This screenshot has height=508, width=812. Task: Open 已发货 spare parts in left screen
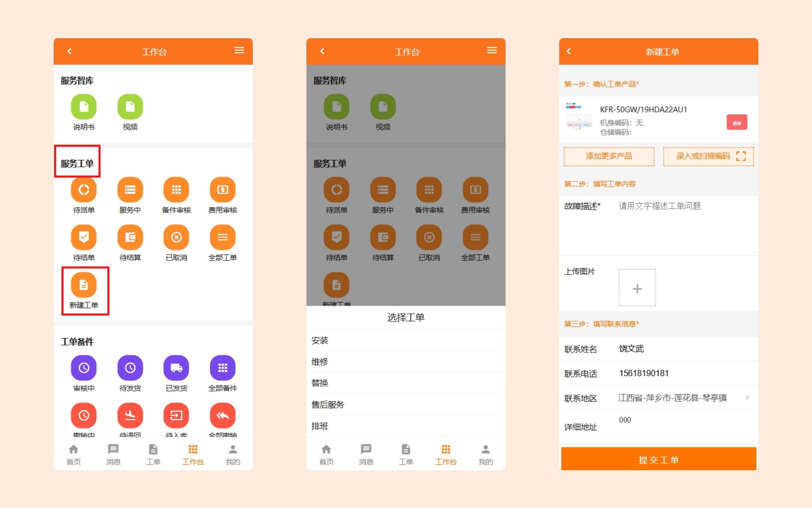(176, 368)
